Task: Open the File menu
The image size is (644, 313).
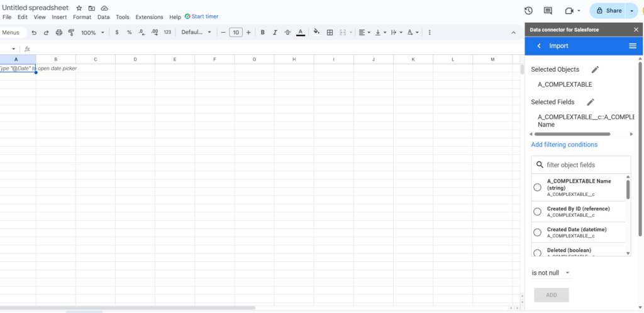Action: pos(7,17)
